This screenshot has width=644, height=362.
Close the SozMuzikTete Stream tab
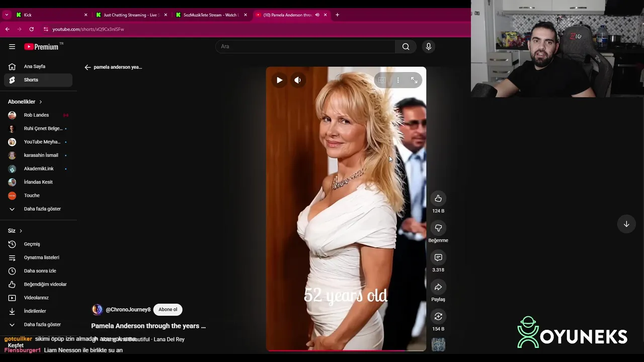pos(246,15)
